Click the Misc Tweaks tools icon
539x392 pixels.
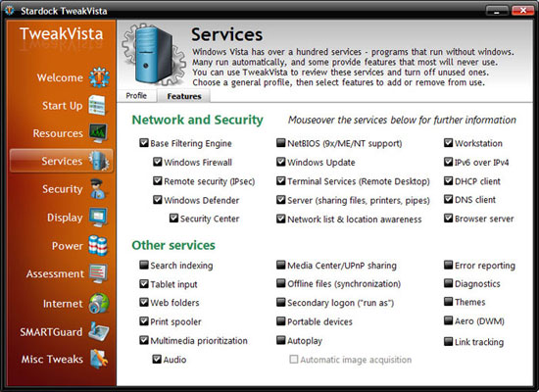(99, 359)
